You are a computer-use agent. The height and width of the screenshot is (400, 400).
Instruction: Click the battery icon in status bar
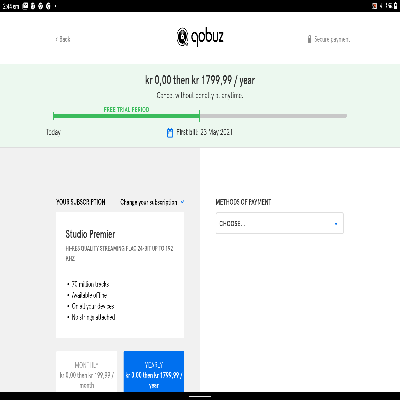point(395,6)
